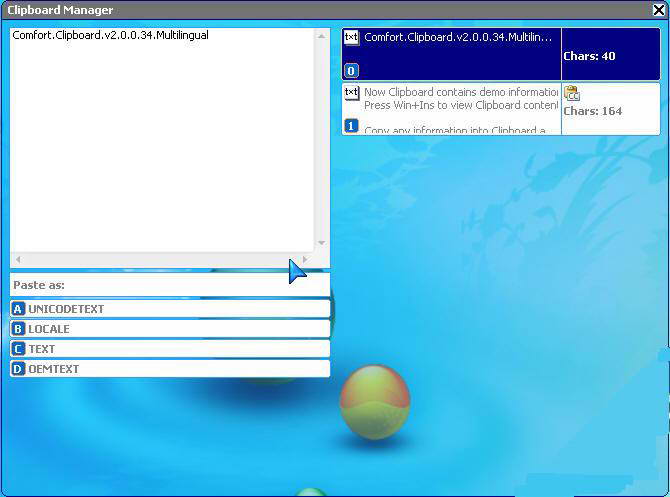Close the Clipboard Manager window
Image resolution: width=670 pixels, height=497 pixels.
tap(659, 9)
